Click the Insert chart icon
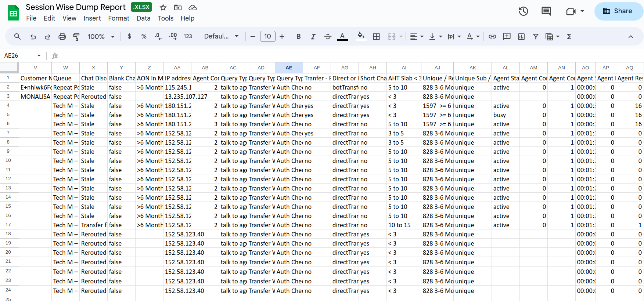 521,37
